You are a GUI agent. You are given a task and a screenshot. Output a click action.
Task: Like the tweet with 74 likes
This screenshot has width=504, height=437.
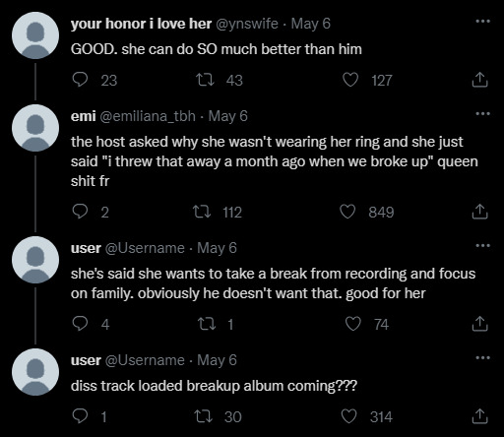point(353,324)
